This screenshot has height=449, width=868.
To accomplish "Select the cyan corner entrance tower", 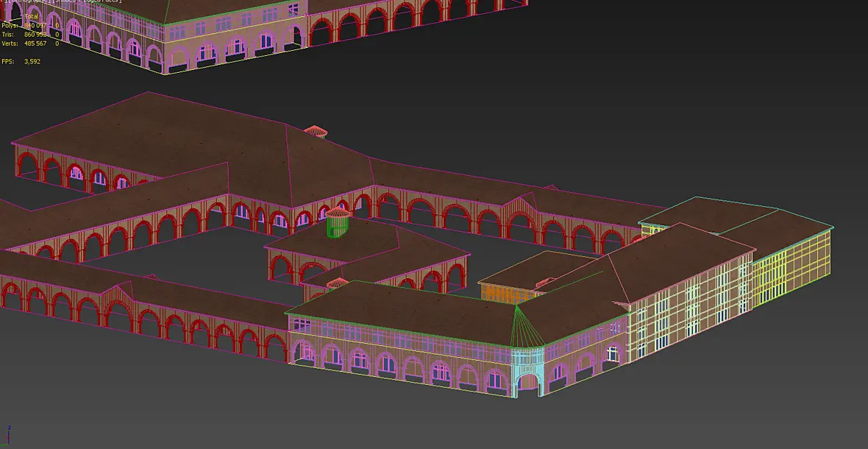I will 527,371.
